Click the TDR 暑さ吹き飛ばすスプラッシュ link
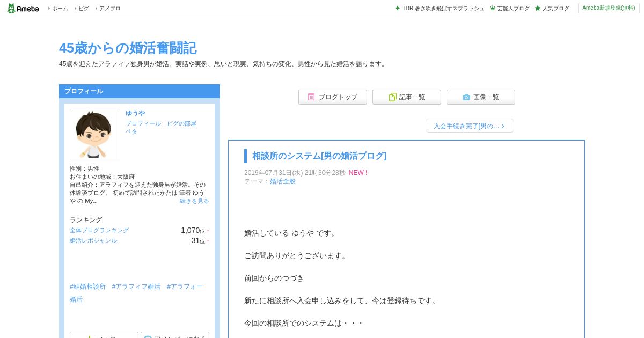Viewport: 644px width, 338px height. [x=443, y=8]
